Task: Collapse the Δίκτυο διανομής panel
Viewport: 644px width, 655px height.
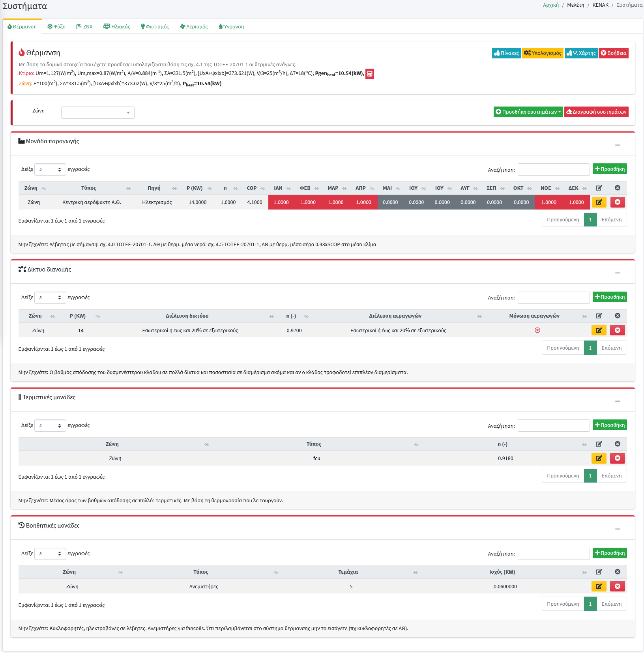Action: click(617, 273)
